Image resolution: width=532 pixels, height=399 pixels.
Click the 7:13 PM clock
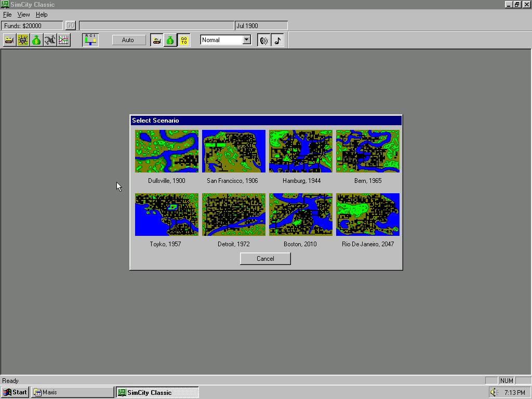click(515, 393)
